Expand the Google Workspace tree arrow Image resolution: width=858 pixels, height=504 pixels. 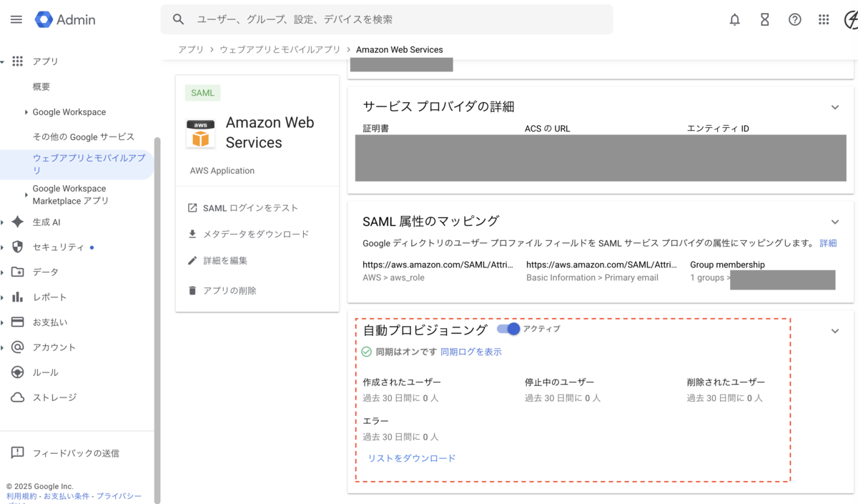pyautogui.click(x=26, y=112)
